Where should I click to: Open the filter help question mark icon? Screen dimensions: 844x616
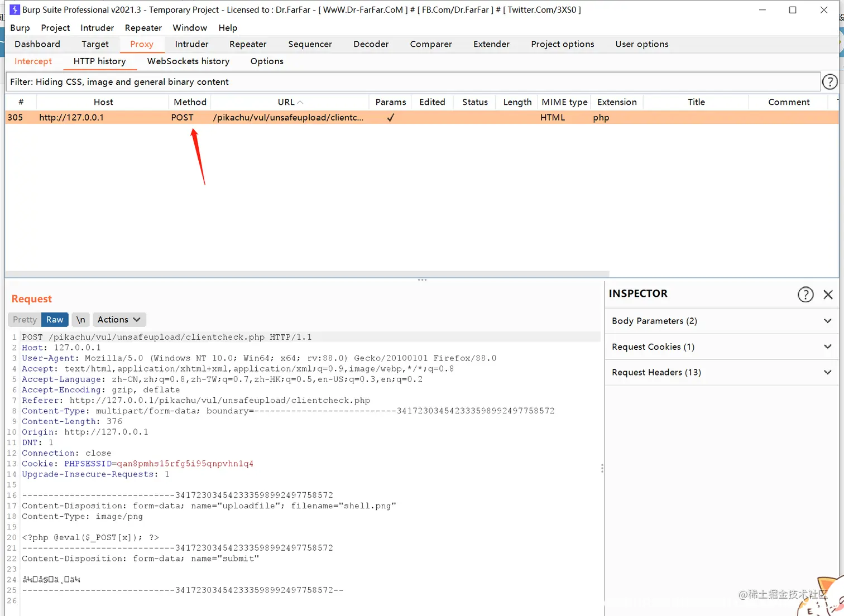(830, 82)
